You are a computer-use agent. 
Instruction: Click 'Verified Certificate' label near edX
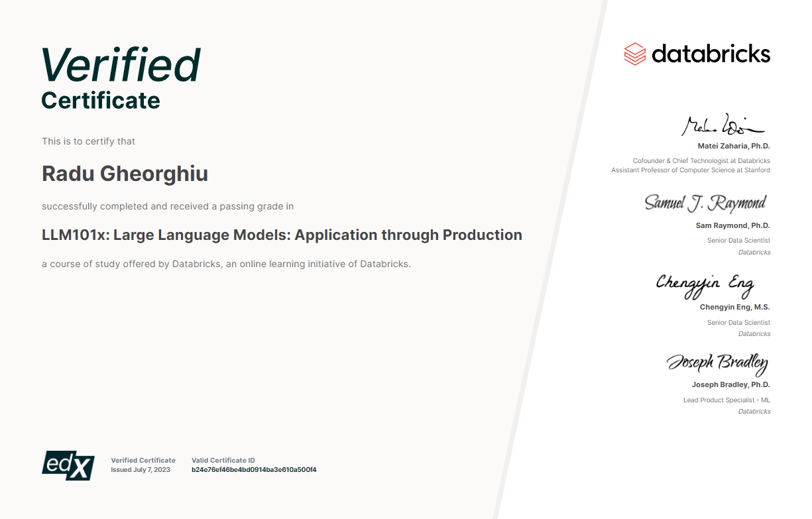[143, 460]
